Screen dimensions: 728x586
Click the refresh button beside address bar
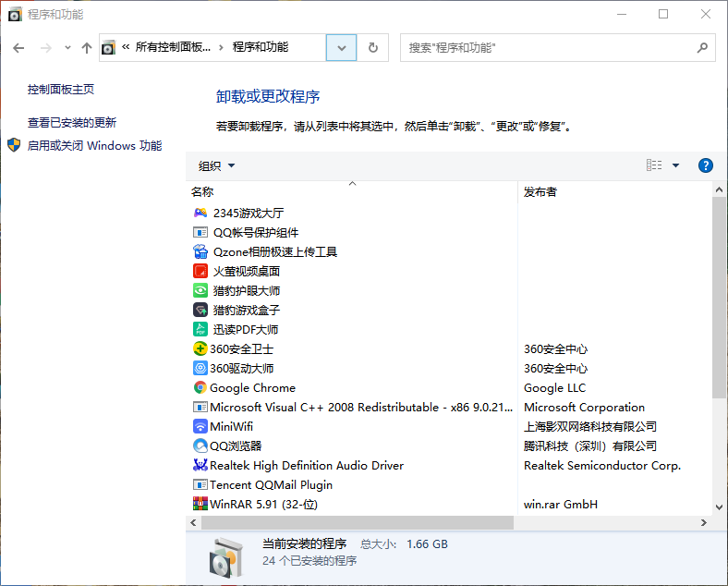(373, 48)
